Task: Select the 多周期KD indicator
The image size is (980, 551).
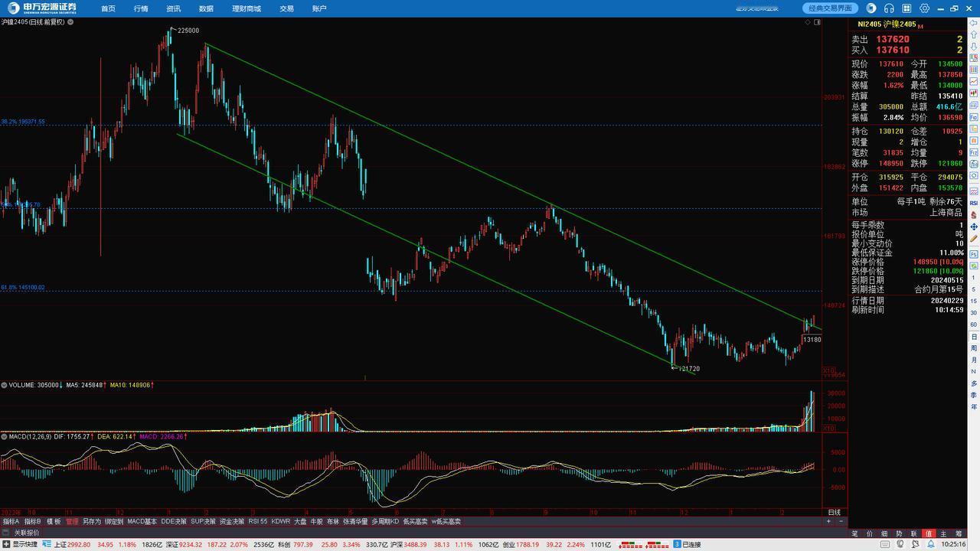Action: (x=385, y=521)
